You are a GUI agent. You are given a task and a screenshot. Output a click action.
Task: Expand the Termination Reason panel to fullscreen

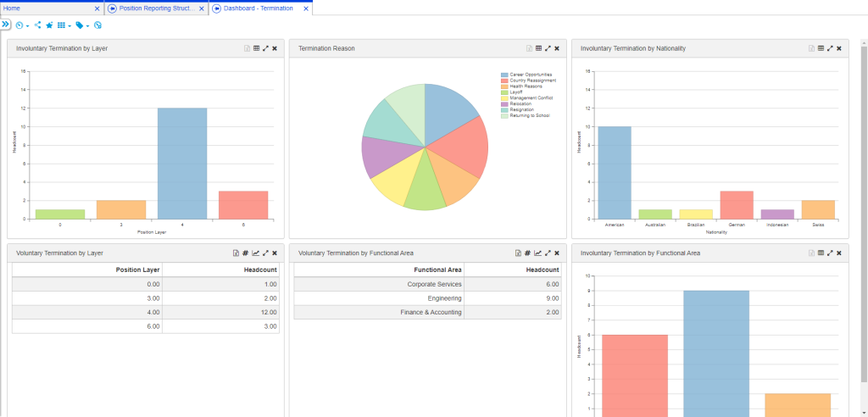click(x=548, y=49)
